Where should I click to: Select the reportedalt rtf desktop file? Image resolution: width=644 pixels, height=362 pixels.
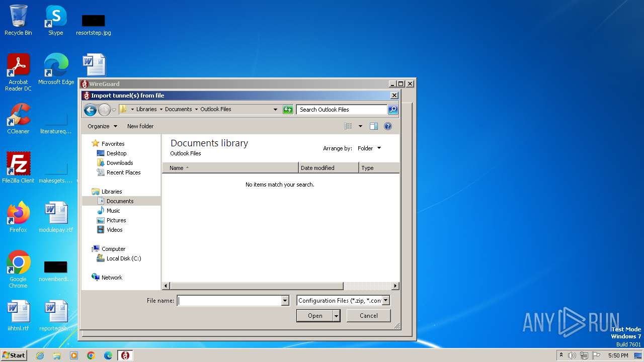pos(56,316)
